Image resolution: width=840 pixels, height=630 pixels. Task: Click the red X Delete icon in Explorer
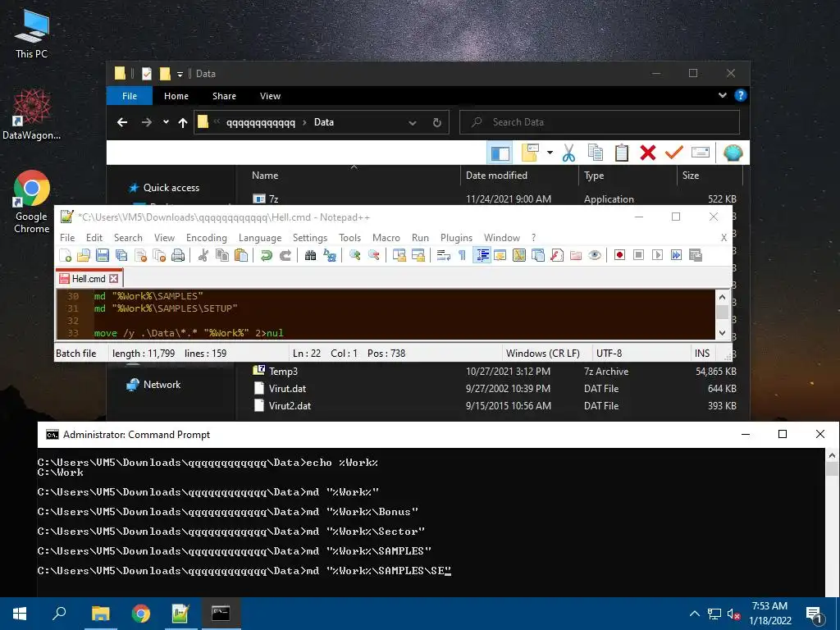tap(648, 153)
